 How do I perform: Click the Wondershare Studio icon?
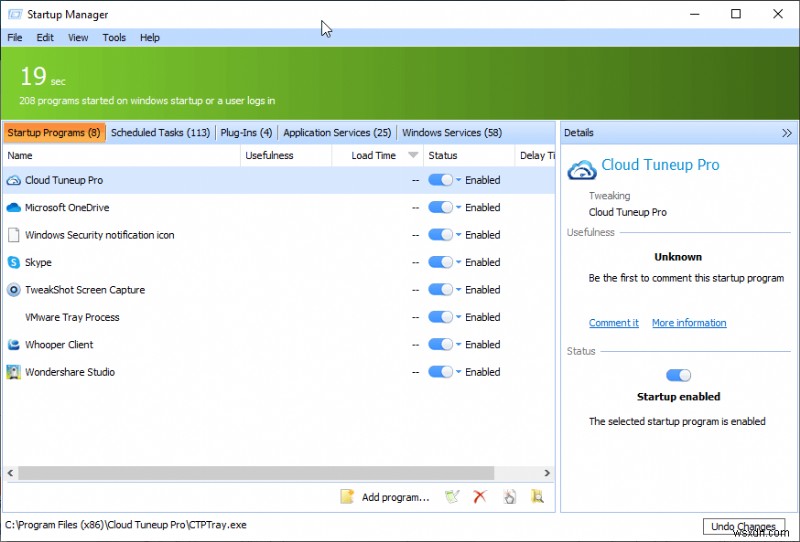point(14,372)
